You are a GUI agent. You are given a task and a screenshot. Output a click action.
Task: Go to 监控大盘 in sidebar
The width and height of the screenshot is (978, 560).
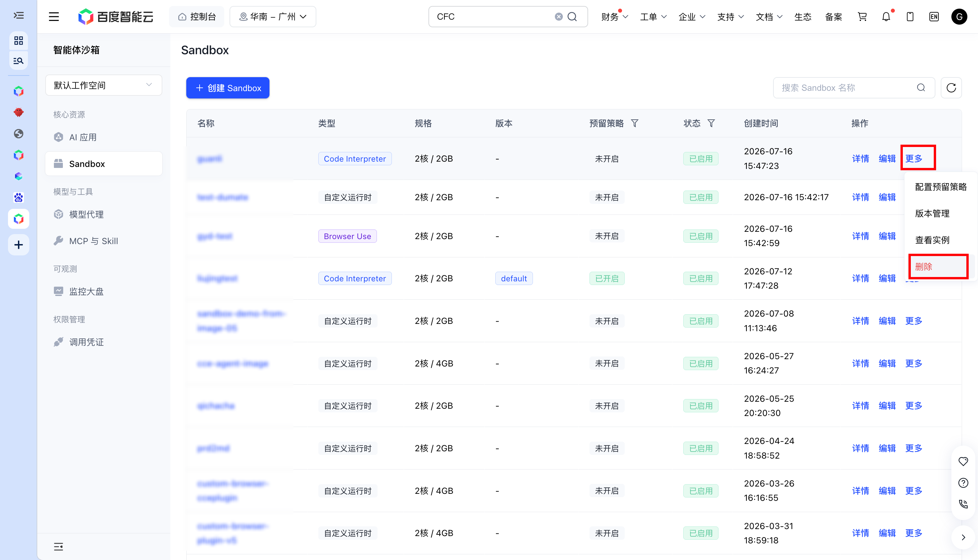point(86,292)
